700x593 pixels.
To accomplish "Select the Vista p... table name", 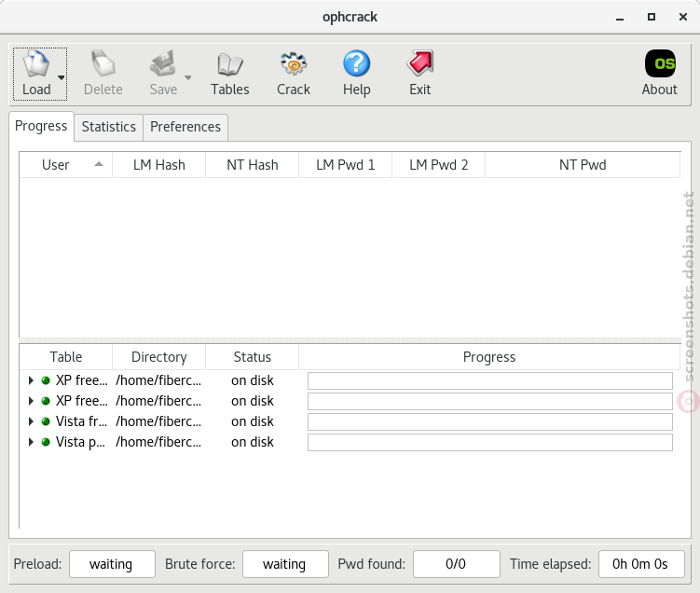I will point(80,442).
